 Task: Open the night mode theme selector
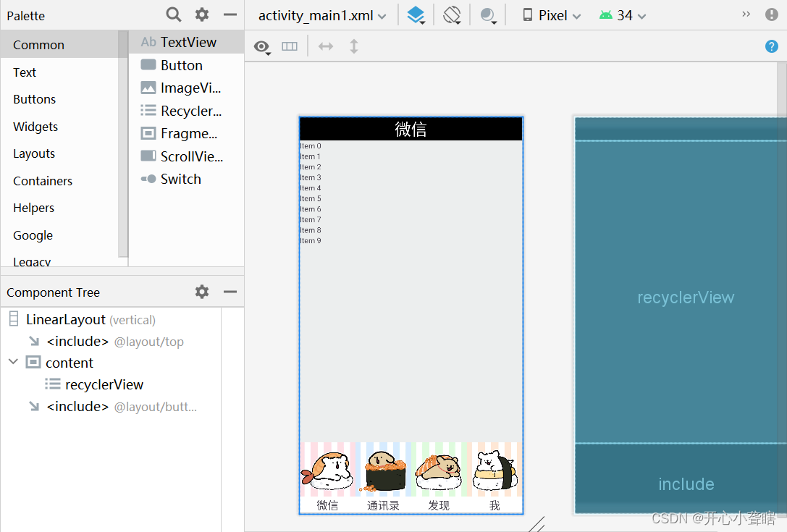click(489, 15)
